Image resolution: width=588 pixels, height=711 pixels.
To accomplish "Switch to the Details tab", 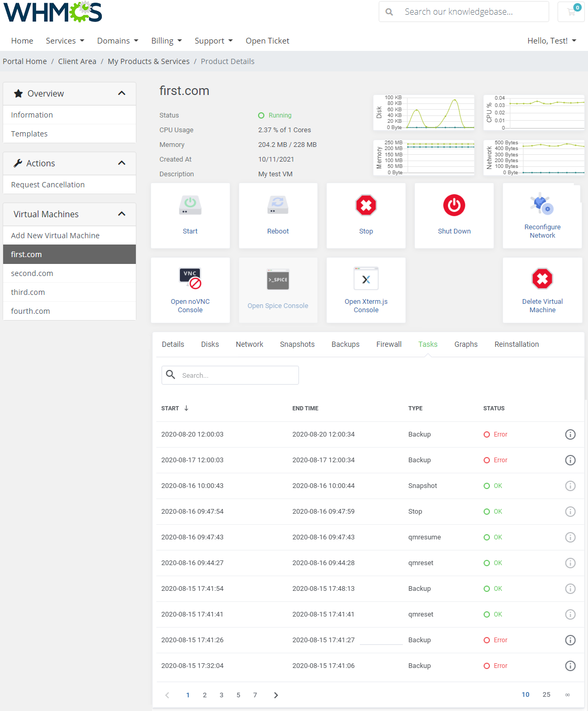I will pos(173,344).
